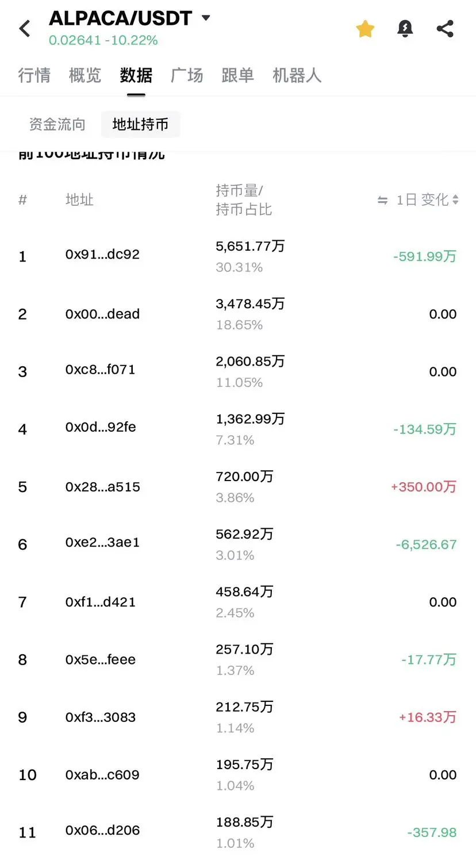Viewport: 476px width, 868px height.
Task: Open address 0x91...dc92
Action: point(102,255)
